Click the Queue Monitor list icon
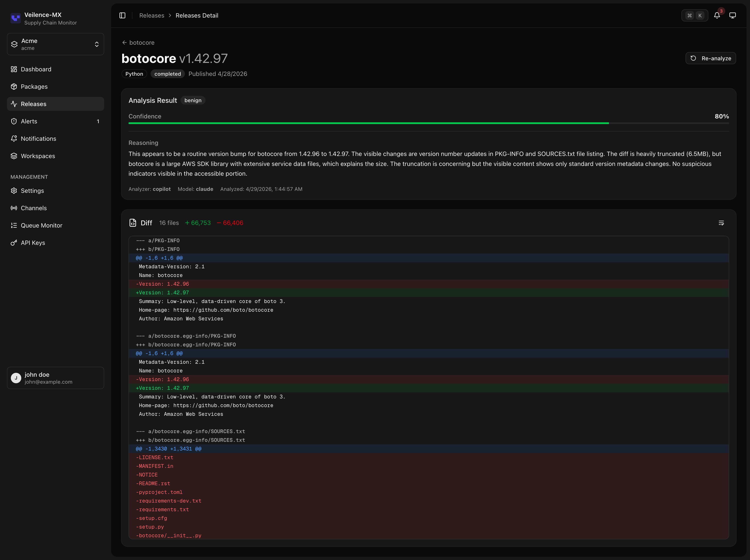Image resolution: width=750 pixels, height=560 pixels. [x=14, y=225]
